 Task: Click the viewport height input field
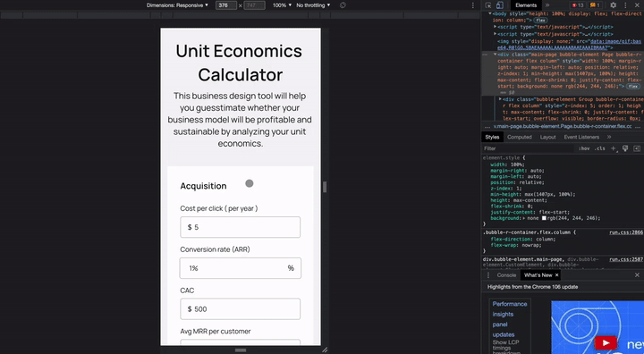(254, 5)
